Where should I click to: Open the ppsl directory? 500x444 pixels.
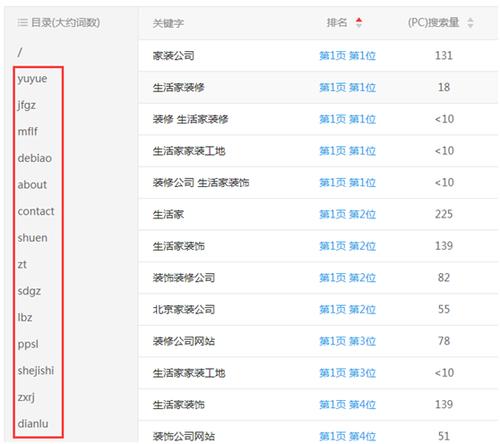(x=28, y=344)
